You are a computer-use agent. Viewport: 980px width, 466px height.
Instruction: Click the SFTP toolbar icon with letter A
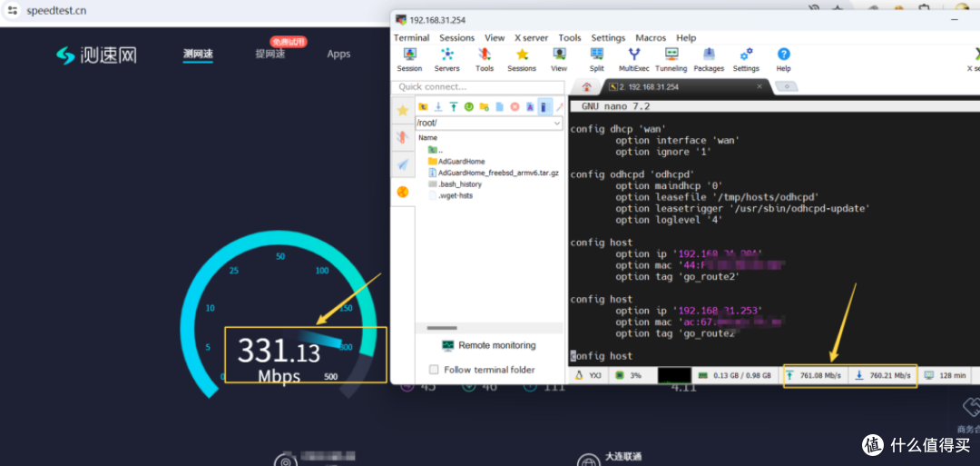pos(530,107)
